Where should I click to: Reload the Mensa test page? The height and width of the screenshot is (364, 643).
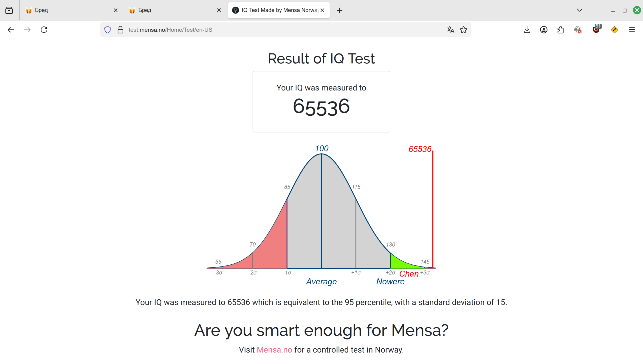[x=44, y=30]
